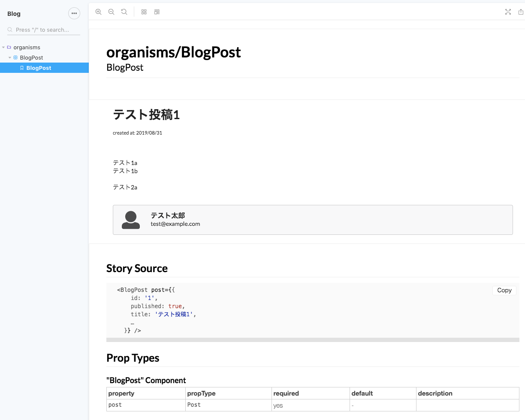525x420 pixels.
Task: Reset the canvas zoom level
Action: [x=124, y=12]
